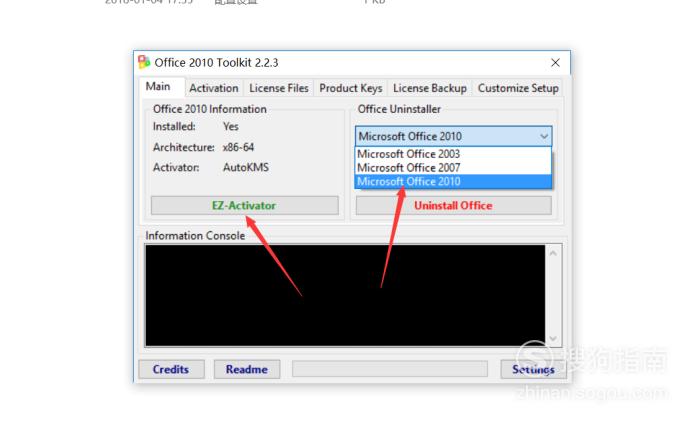Viewport: 692px width, 427px height.
Task: Open the Activation tab
Action: 214,88
